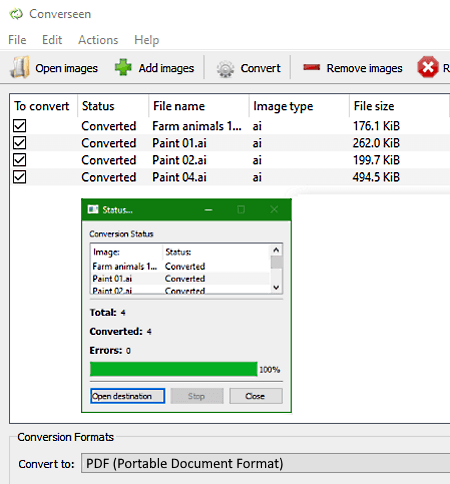
Task: Click the status list scroll down arrow
Action: pyautogui.click(x=276, y=287)
